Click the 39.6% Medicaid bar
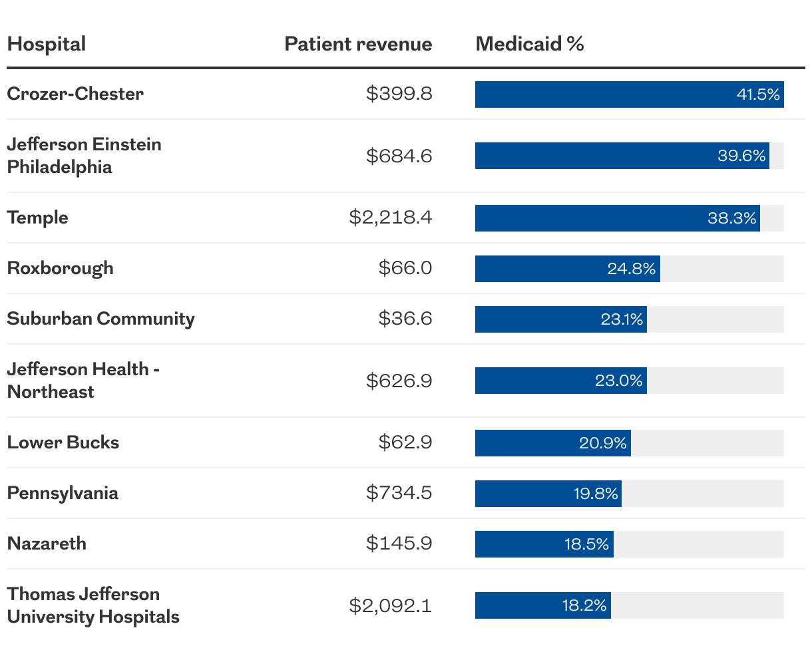This screenshot has height=648, width=812. (622, 156)
